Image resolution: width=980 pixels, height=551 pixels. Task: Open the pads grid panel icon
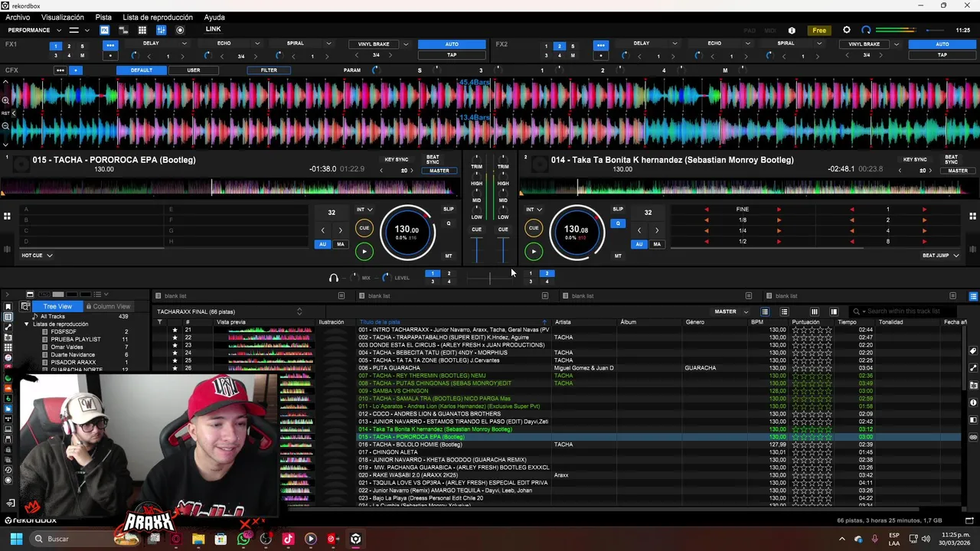pos(142,30)
